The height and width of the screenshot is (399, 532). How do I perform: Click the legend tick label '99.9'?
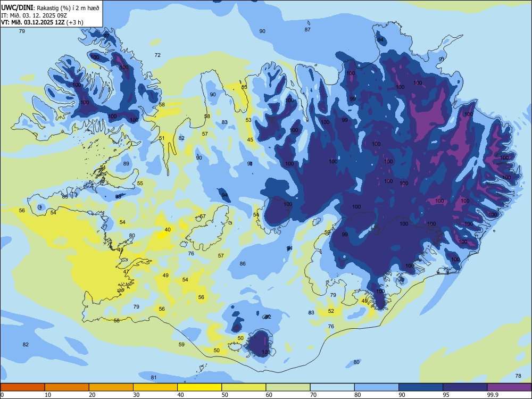493,395
